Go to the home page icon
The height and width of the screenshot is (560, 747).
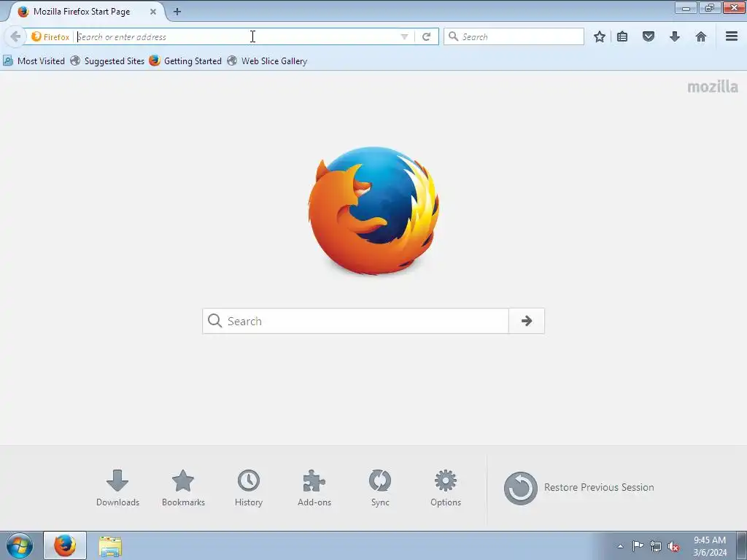(701, 36)
